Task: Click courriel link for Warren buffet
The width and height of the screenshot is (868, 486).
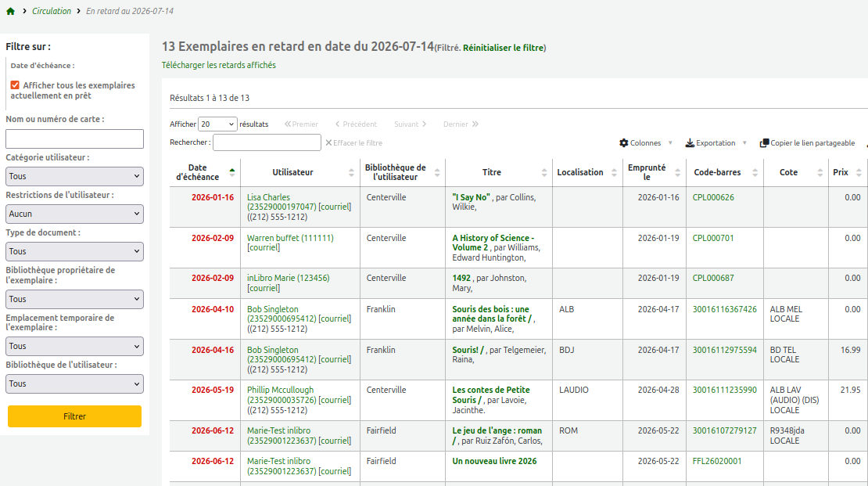Action: pos(264,248)
